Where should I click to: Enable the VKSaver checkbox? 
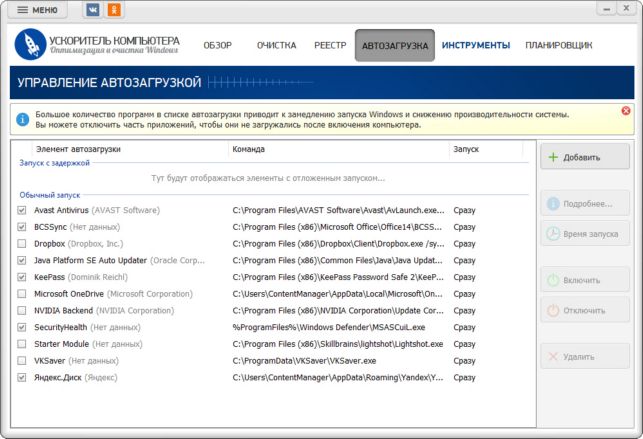tap(22, 361)
